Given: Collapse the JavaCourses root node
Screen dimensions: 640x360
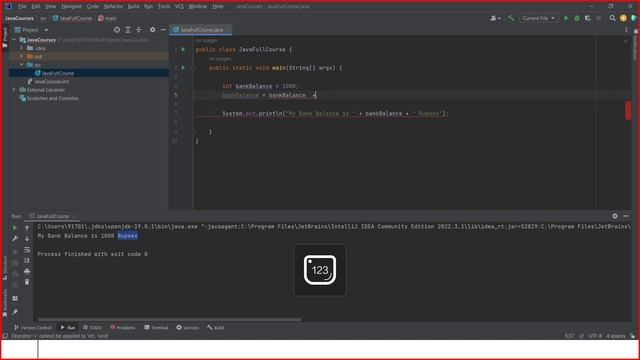Looking at the screenshot, I should (14, 40).
